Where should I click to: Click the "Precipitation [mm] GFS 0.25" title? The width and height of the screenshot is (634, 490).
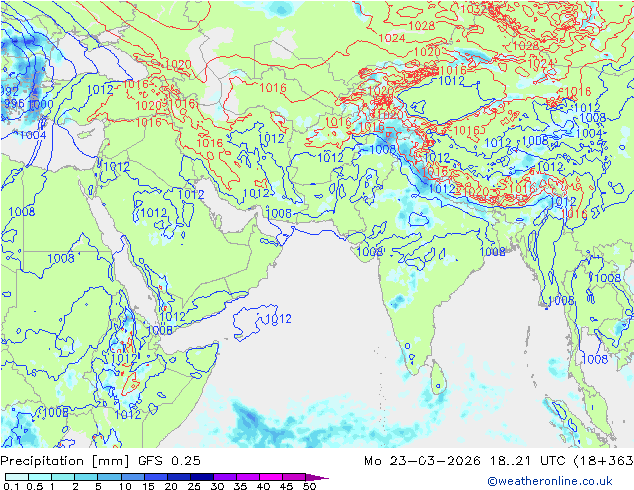pos(100,461)
